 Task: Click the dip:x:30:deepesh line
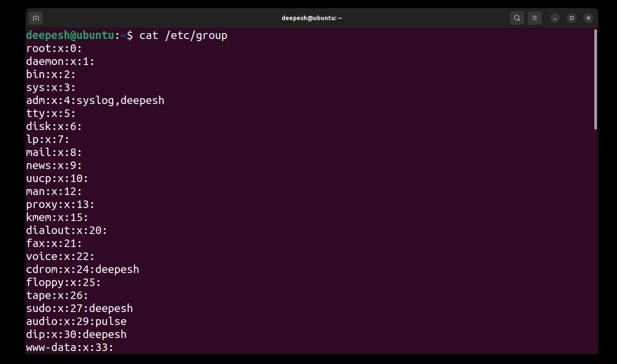click(76, 335)
